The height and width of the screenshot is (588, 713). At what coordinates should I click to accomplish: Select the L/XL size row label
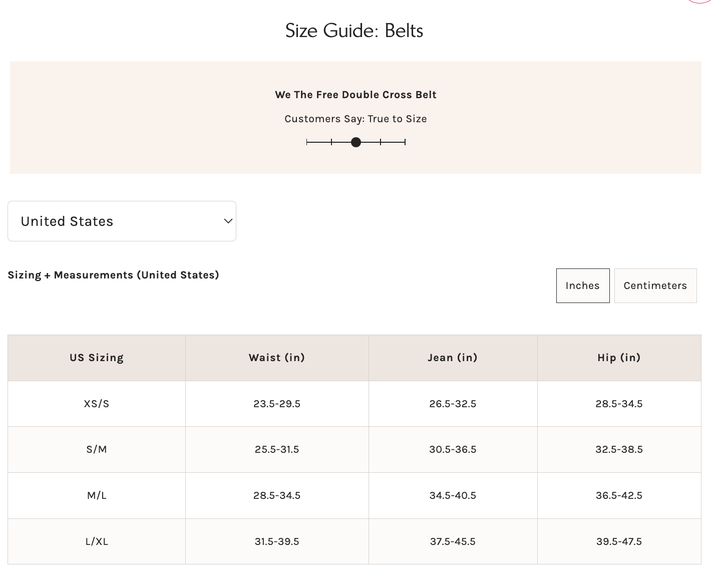[x=97, y=541]
